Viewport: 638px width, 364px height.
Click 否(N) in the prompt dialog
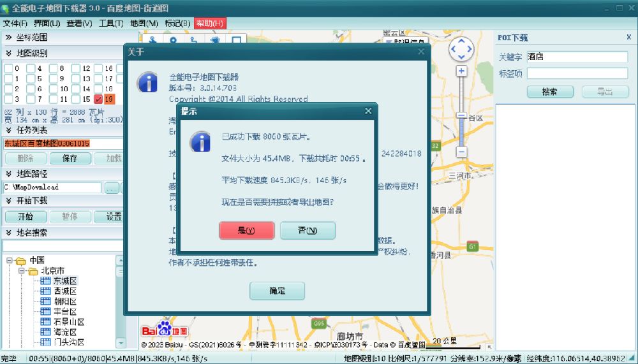[x=308, y=230]
